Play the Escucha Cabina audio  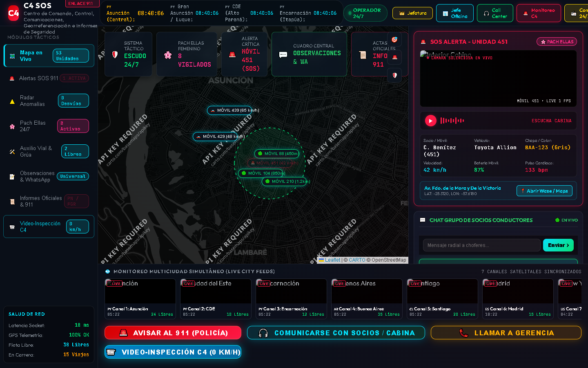point(430,121)
